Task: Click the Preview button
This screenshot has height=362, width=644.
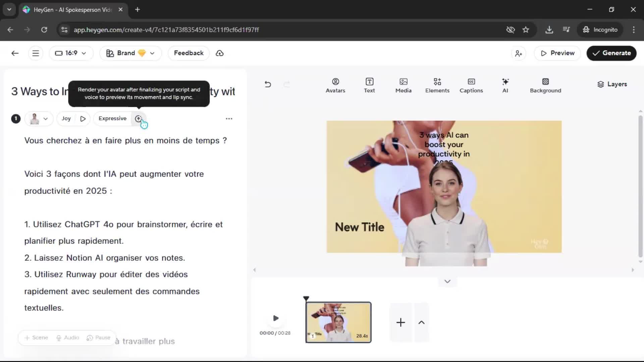Action: [x=557, y=53]
